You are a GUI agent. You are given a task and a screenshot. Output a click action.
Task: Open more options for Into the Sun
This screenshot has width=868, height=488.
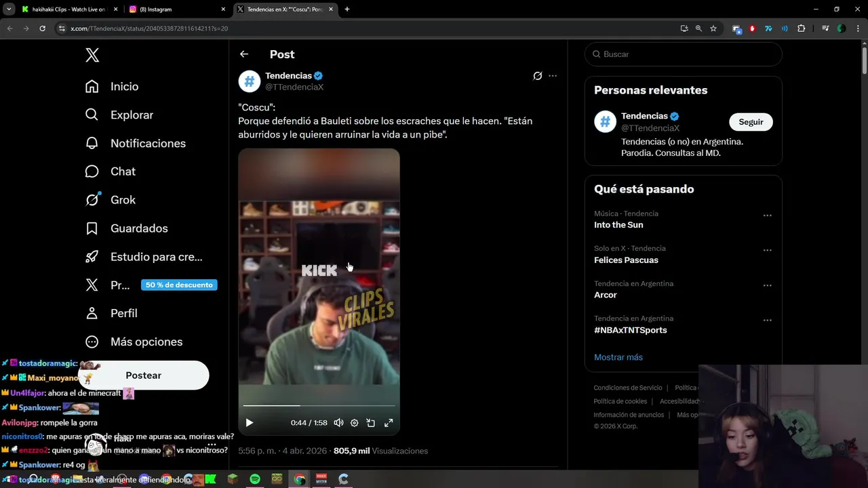(x=767, y=216)
